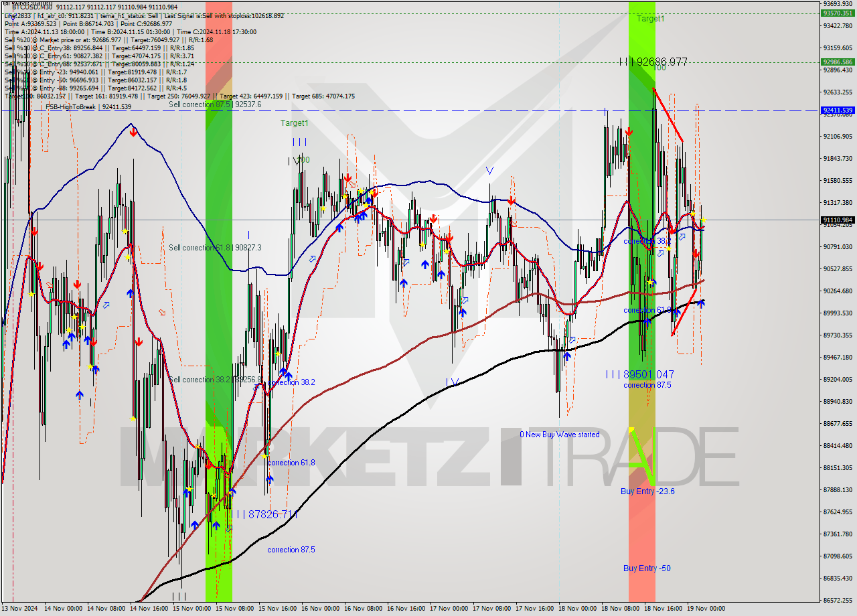Click the 'Sell correction 61.8 | 90827.3' label
Screen dimensions: 857x616
(x=215, y=248)
